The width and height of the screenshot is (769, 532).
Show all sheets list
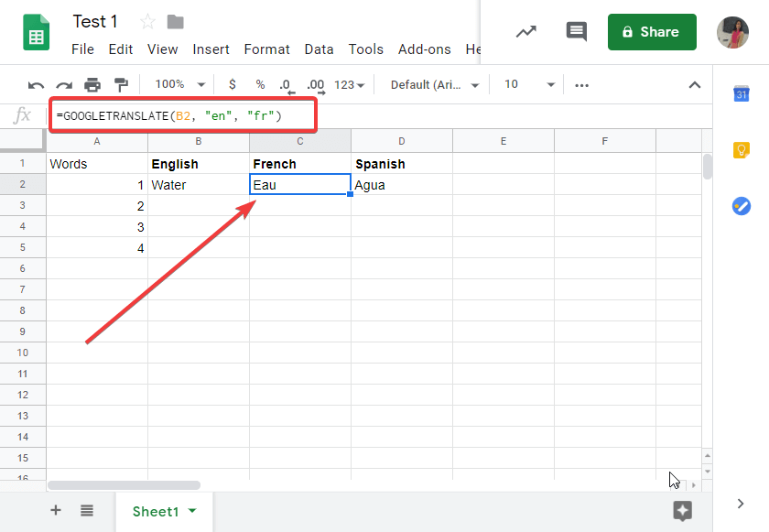click(x=87, y=510)
